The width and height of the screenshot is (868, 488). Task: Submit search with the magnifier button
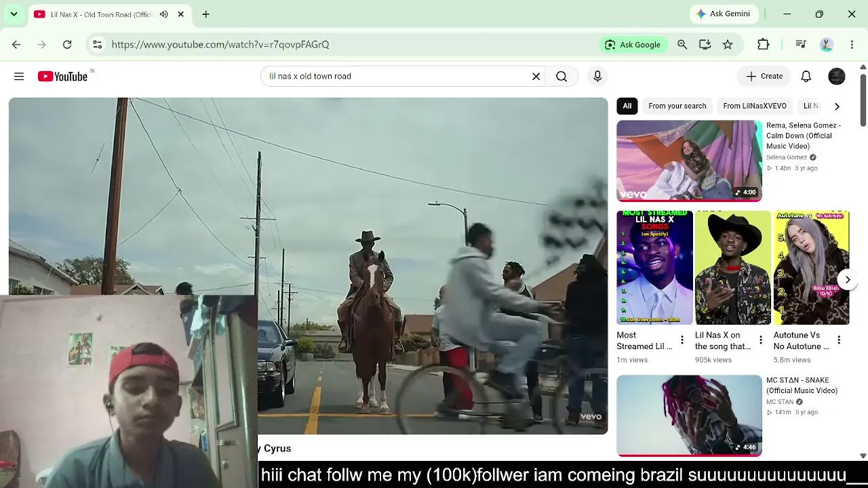pyautogui.click(x=561, y=77)
